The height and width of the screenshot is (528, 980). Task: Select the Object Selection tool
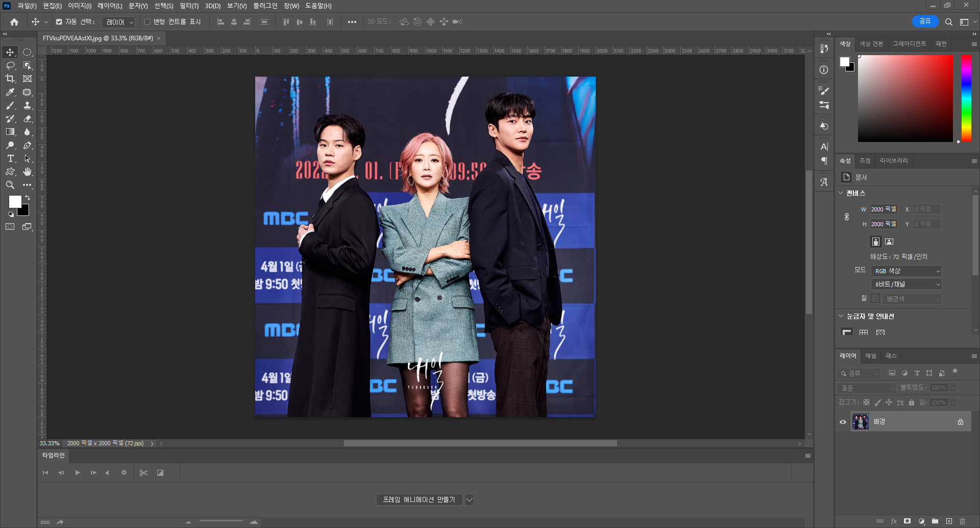tap(28, 65)
